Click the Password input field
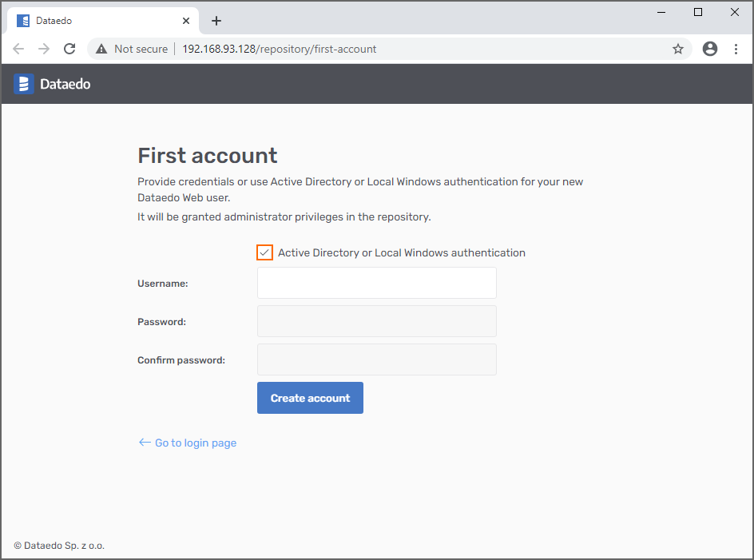This screenshot has width=754, height=560. (376, 321)
